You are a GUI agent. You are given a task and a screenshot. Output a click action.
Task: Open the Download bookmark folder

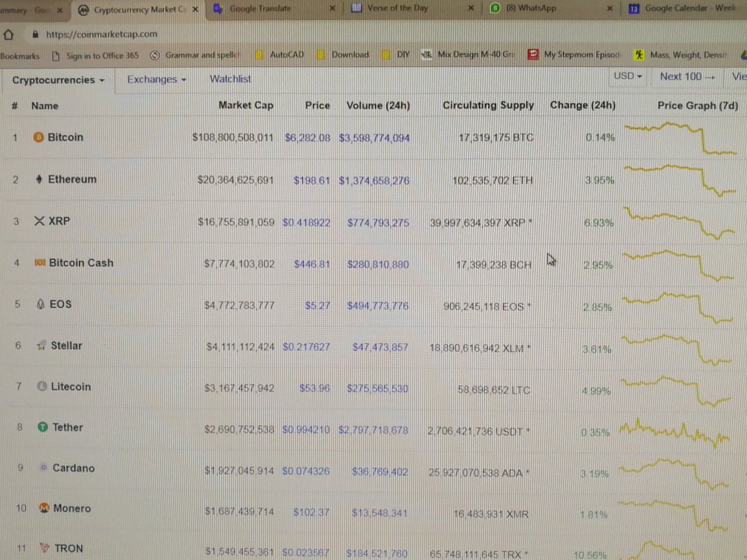(342, 55)
